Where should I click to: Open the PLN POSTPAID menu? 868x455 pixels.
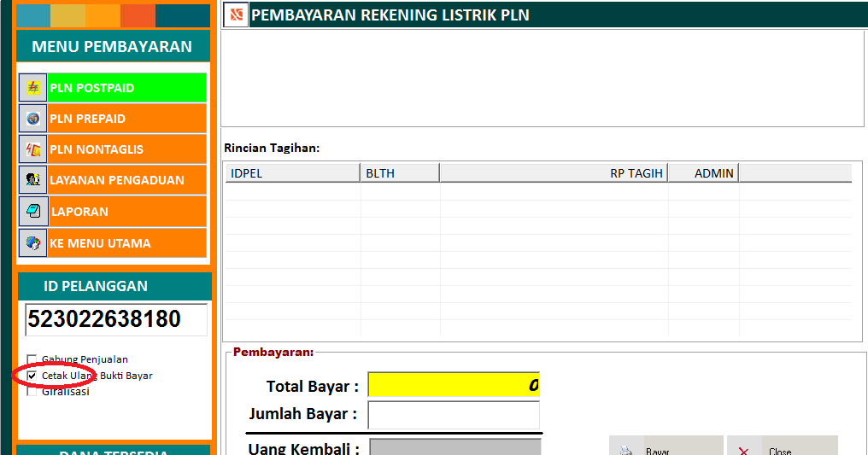126,87
